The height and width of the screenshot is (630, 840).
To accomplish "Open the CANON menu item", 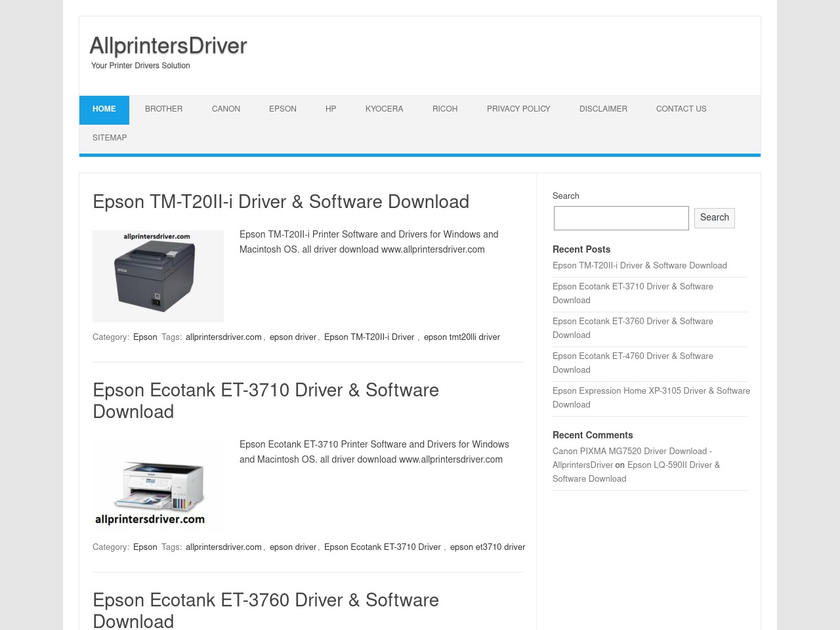I will (226, 110).
